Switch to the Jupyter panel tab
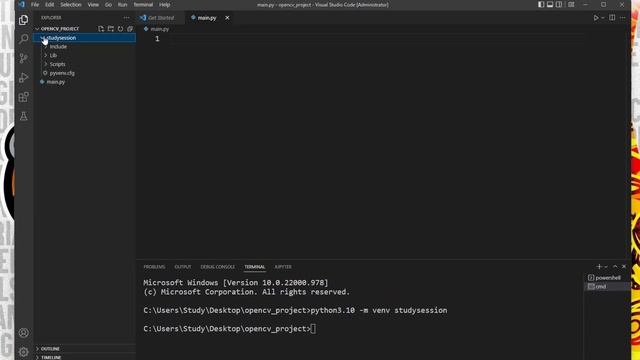The image size is (640, 360). click(283, 267)
